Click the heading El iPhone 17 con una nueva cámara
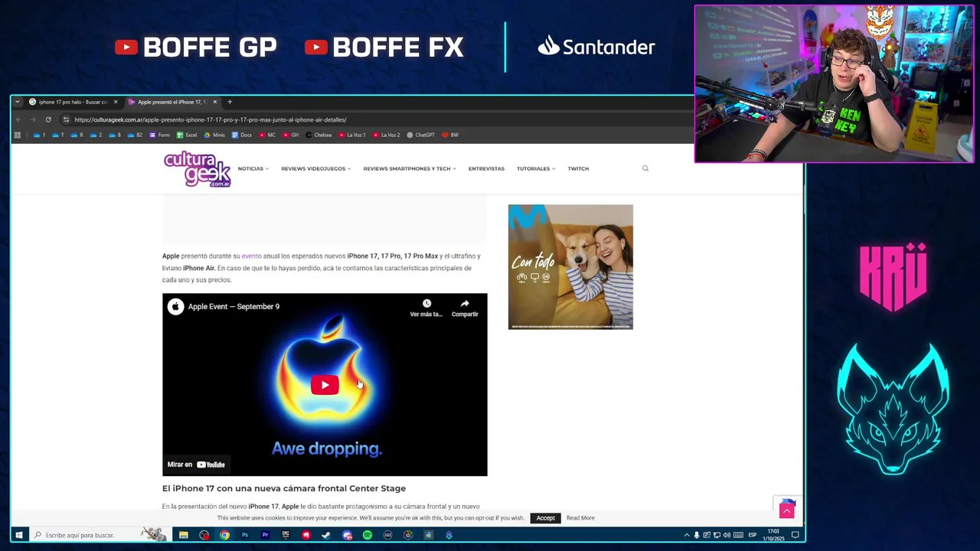Image resolution: width=980 pixels, height=551 pixels. [x=284, y=488]
